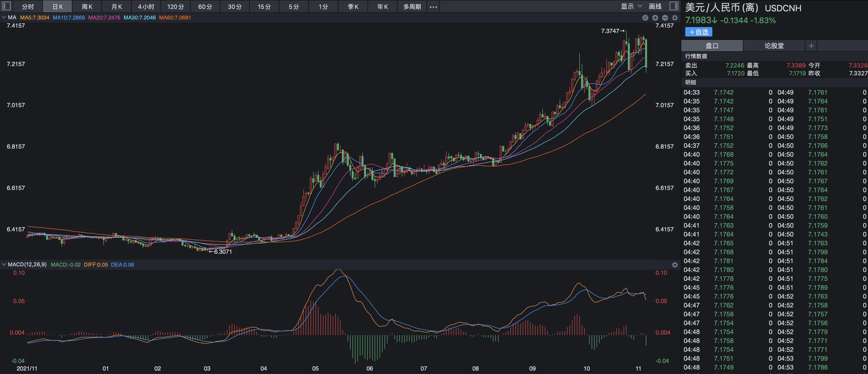Image resolution: width=868 pixels, height=374 pixels.
Task: Click the MA30:7.2046 indicator label
Action: 139,17
